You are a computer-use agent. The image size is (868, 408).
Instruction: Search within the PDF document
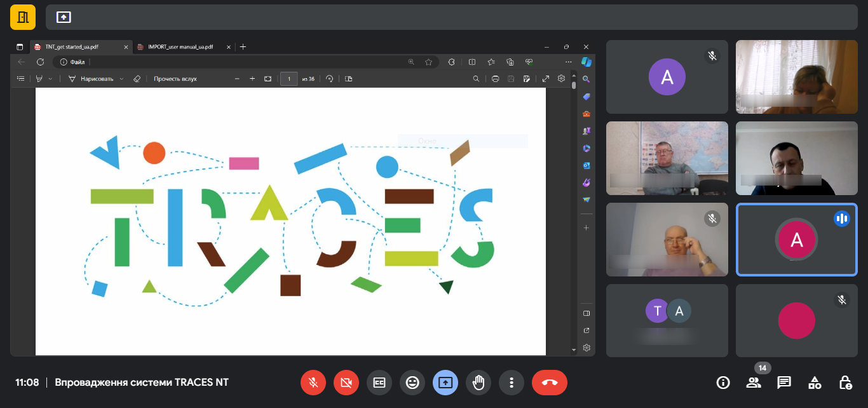pyautogui.click(x=476, y=79)
